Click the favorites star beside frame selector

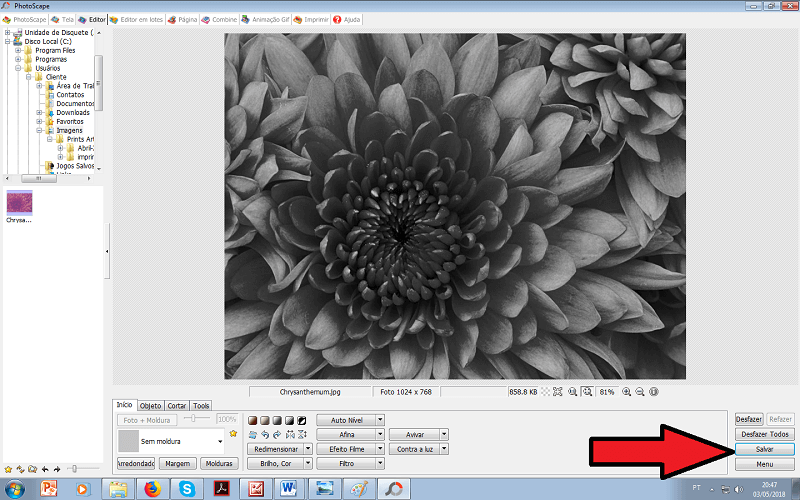233,434
